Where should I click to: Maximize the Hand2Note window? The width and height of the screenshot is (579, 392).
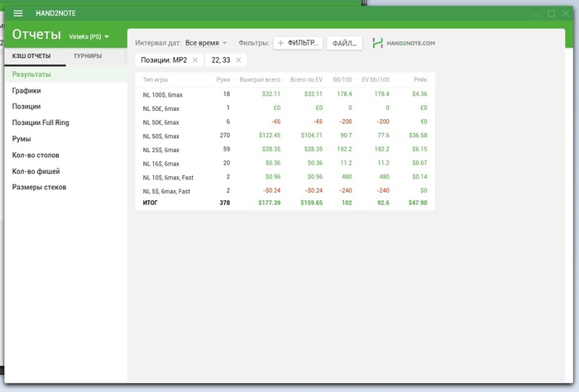pyautogui.click(x=551, y=14)
